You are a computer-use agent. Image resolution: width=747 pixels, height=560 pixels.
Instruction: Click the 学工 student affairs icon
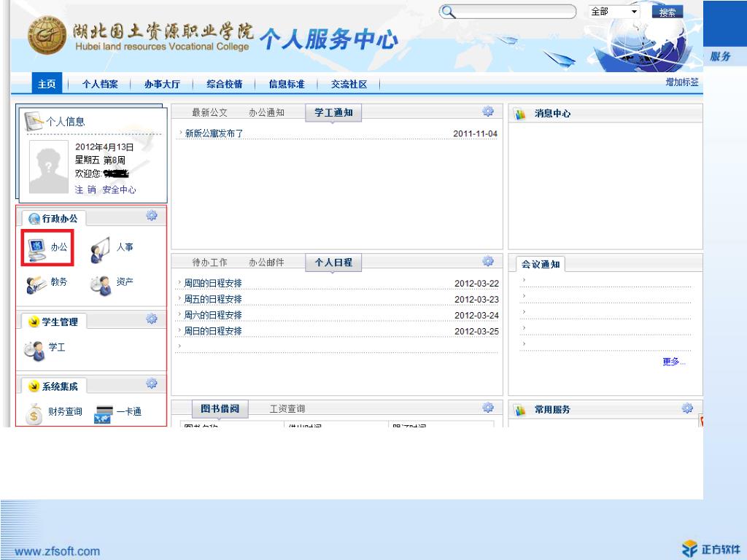[34, 349]
